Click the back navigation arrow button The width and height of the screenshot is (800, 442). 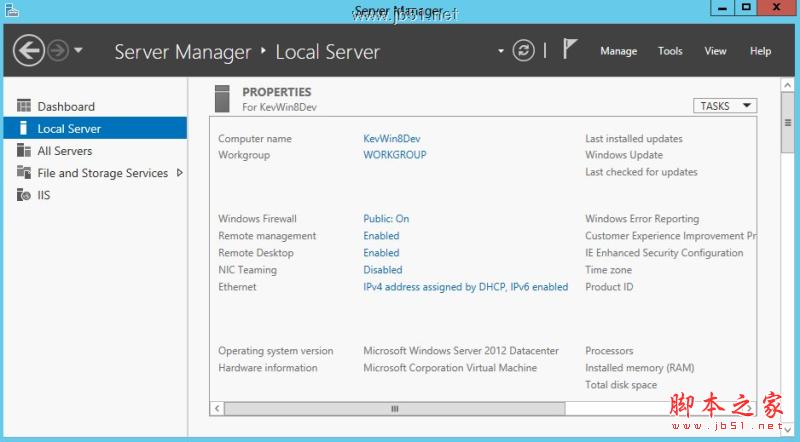pyautogui.click(x=29, y=50)
